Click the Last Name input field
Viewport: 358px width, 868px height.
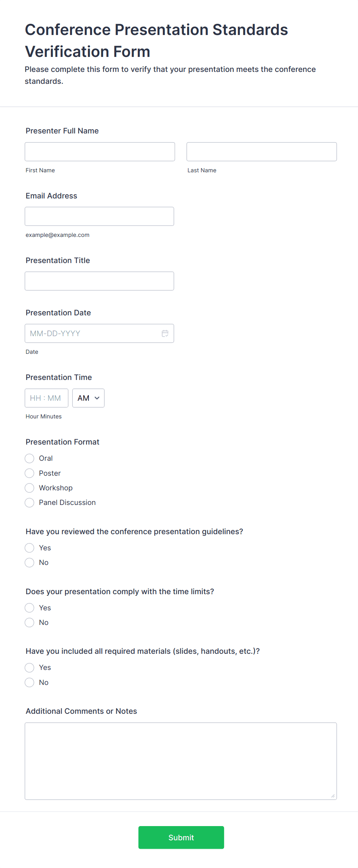[x=261, y=151]
